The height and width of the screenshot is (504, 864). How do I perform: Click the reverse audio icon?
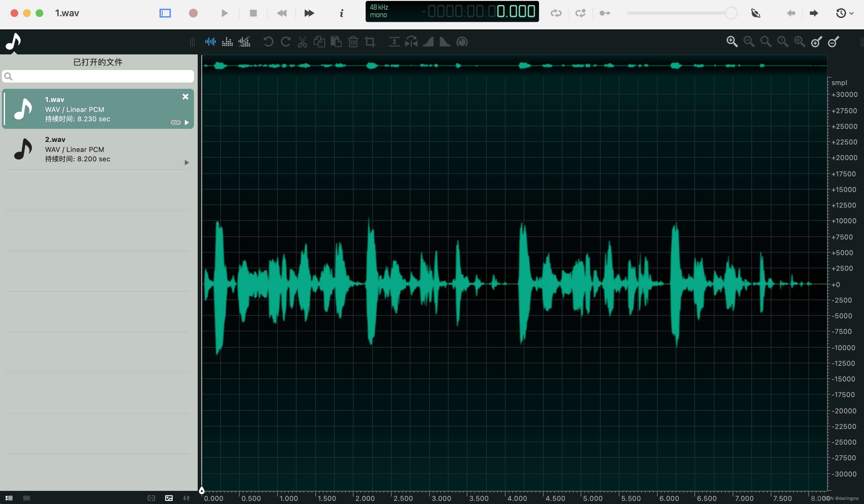tap(411, 42)
